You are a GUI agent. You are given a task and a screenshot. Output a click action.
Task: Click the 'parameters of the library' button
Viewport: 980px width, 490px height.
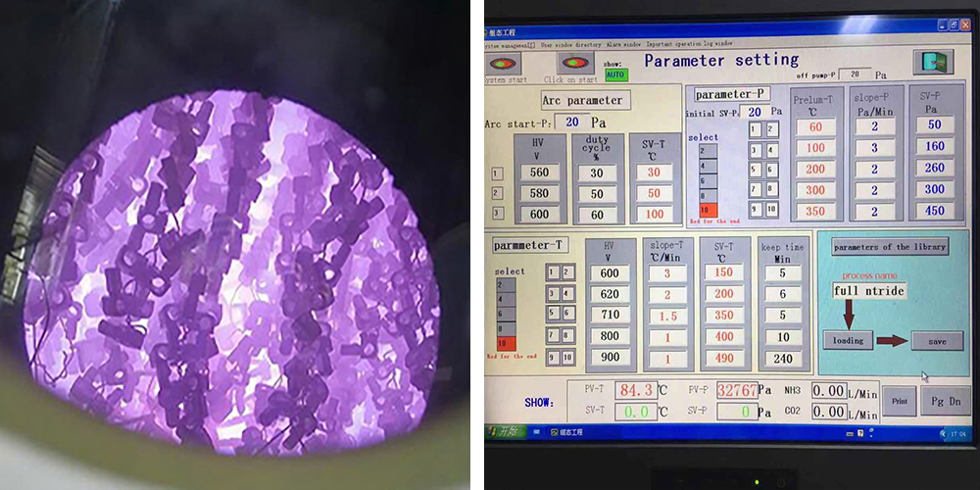pyautogui.click(x=890, y=247)
